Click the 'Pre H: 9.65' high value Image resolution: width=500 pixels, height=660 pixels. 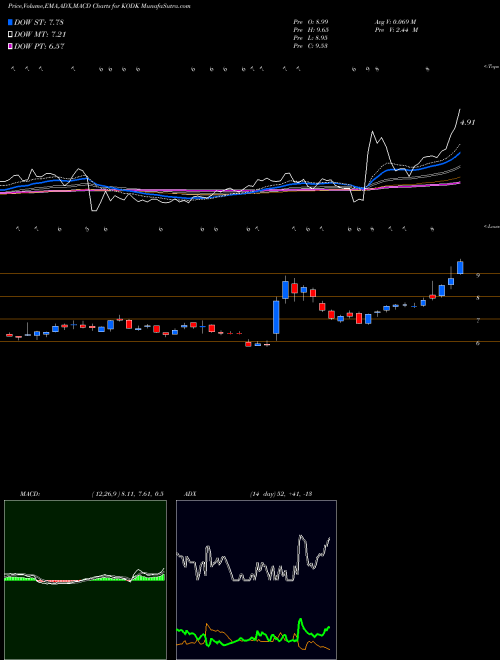click(x=311, y=30)
